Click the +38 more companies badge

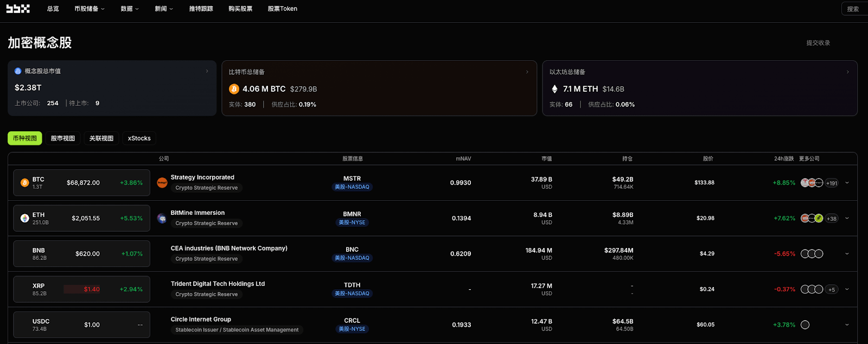(832, 219)
